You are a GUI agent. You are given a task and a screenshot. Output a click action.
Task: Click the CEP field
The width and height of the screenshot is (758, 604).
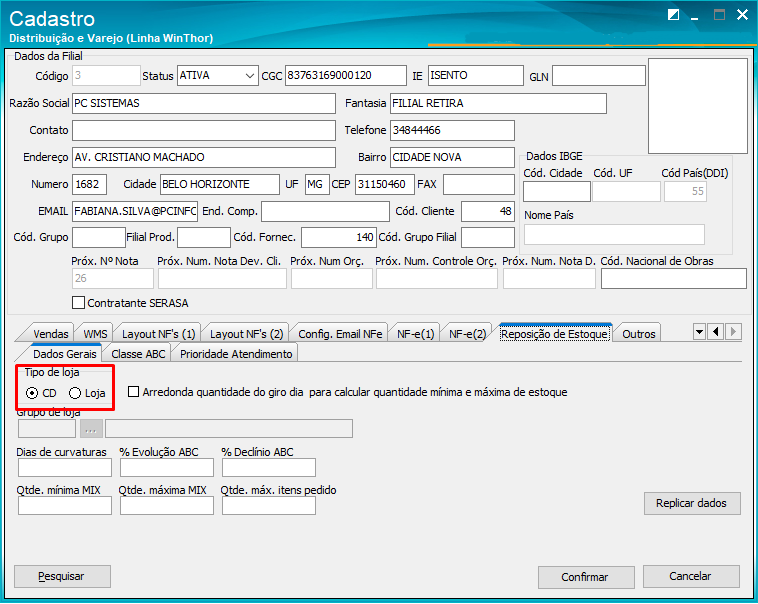385,185
